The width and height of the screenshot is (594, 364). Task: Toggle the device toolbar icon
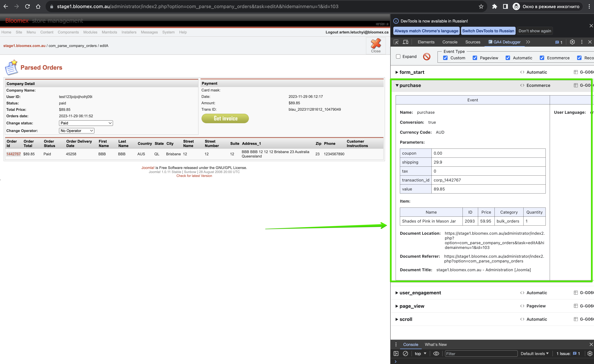(x=405, y=42)
